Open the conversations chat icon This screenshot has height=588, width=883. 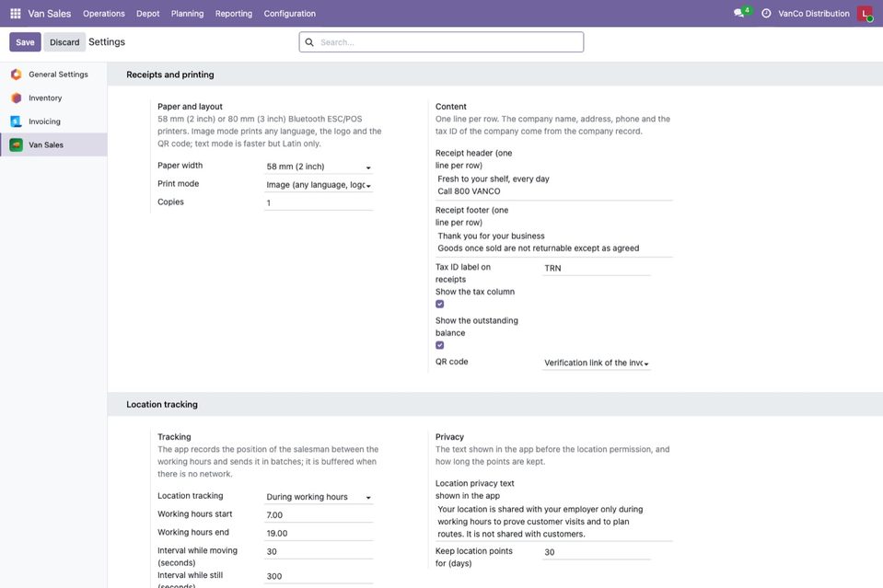point(738,13)
